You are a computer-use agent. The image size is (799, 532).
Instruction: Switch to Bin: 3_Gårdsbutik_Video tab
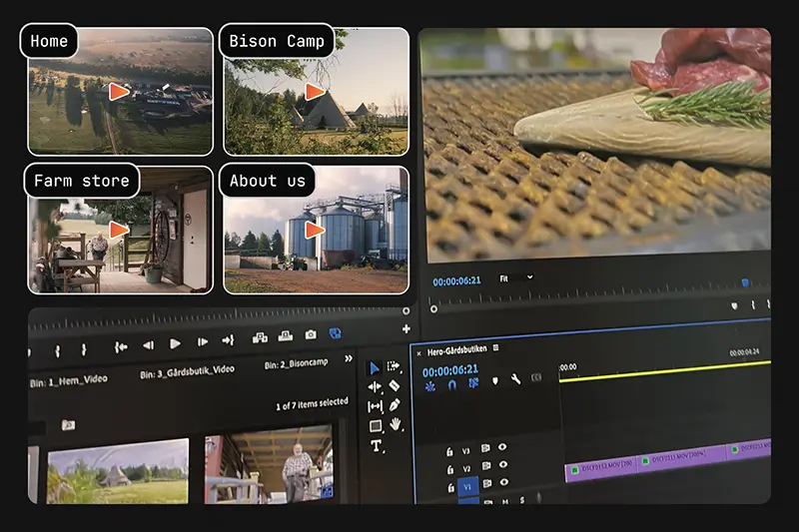[188, 371]
